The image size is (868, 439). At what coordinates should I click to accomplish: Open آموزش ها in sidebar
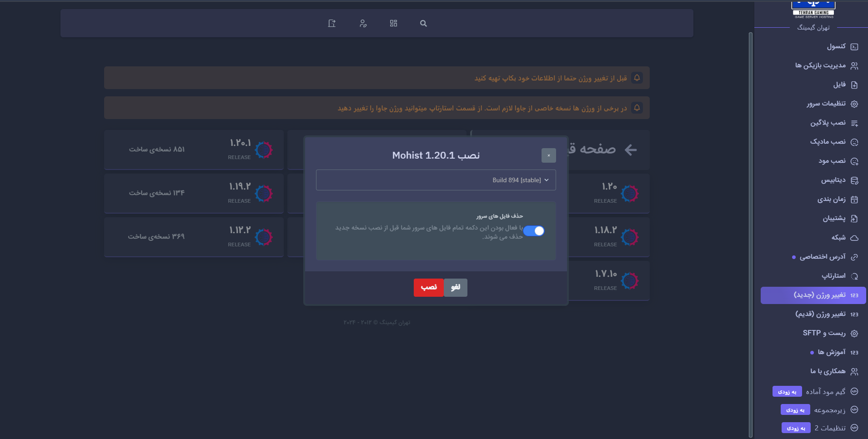tap(813, 353)
